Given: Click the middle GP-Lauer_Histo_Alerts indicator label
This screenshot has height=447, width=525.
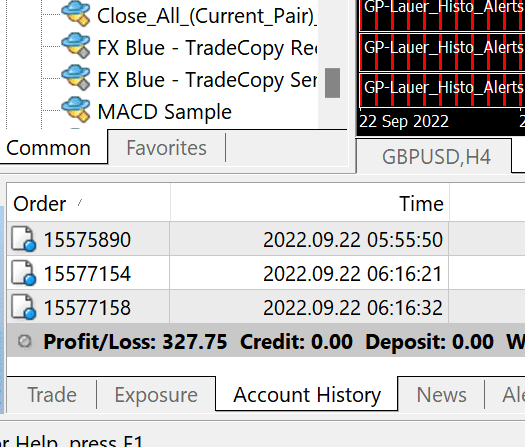Looking at the screenshot, I should pyautogui.click(x=444, y=47).
